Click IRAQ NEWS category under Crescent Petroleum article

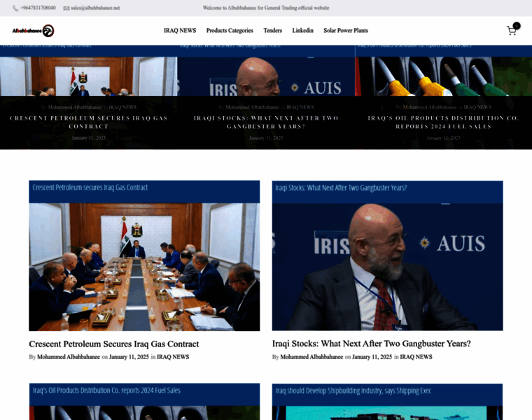173,357
